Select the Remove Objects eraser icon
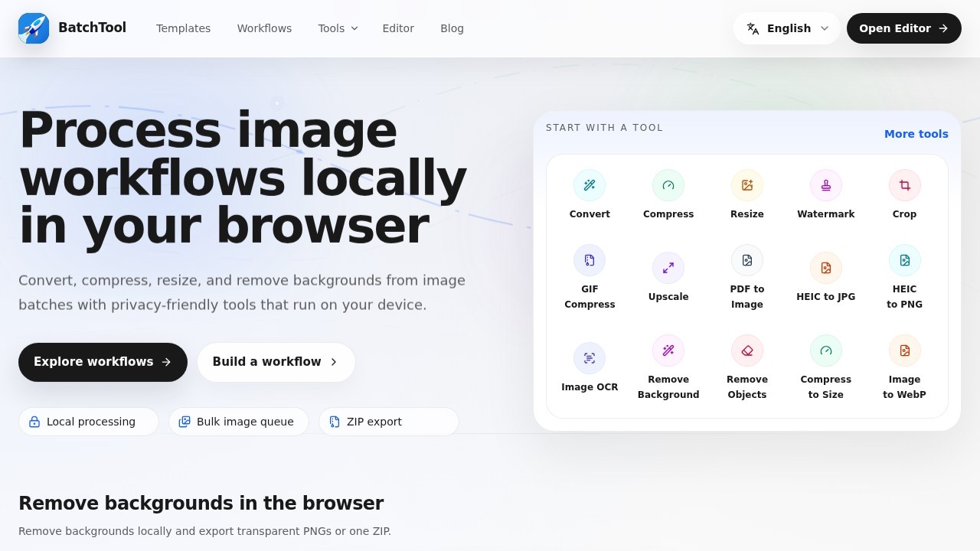This screenshot has height=551, width=980. click(x=747, y=350)
